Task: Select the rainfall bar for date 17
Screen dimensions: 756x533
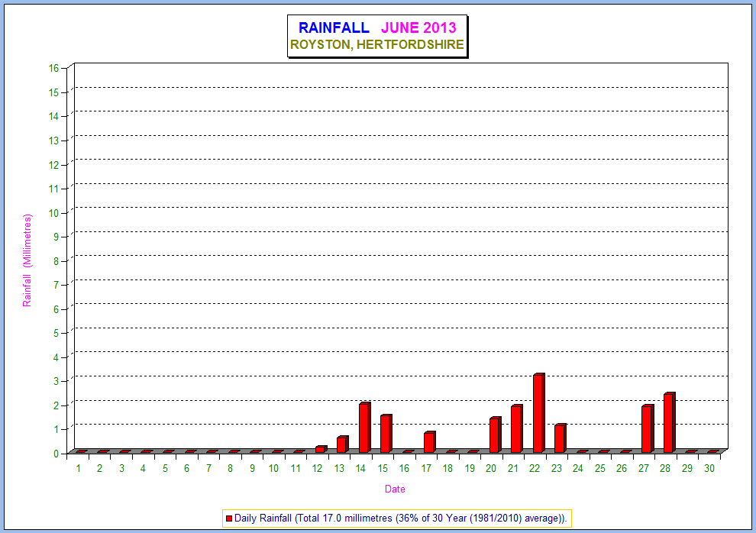Action: [430, 442]
